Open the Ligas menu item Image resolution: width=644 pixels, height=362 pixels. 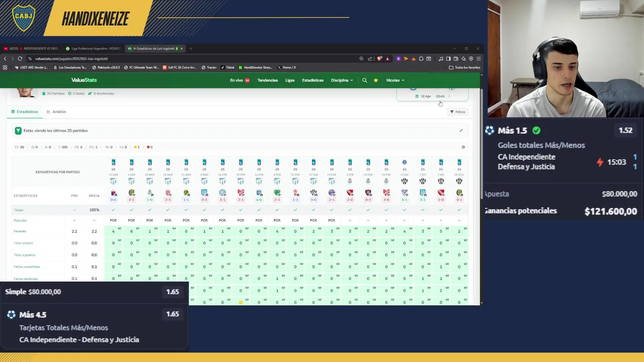click(x=290, y=80)
